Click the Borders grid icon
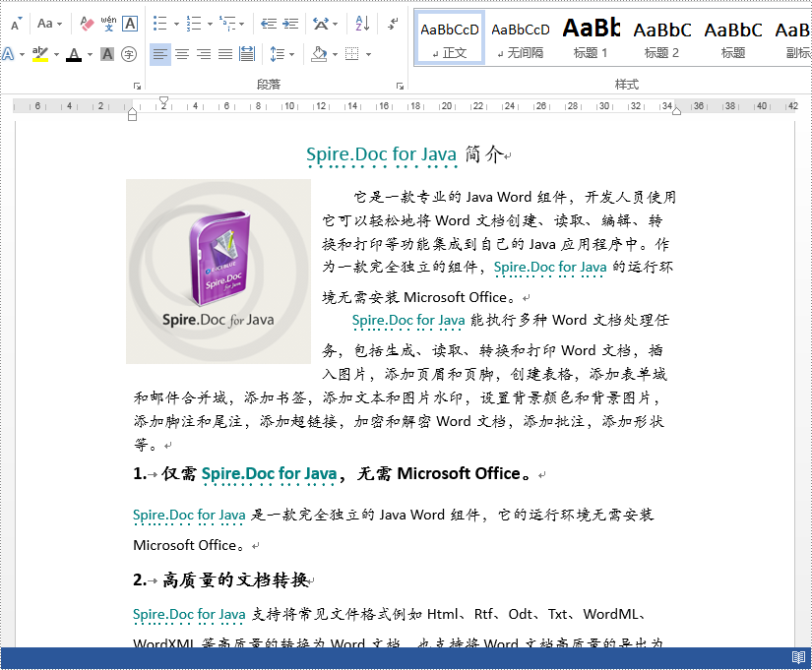Image resolution: width=812 pixels, height=670 pixels. 352,54
